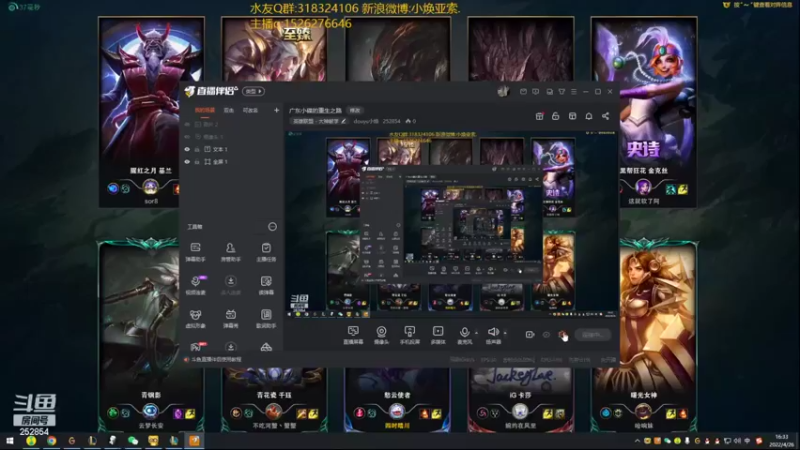The width and height of the screenshot is (800, 450).
Task: Open Google Chrome from the taskbar
Action: tap(52, 441)
